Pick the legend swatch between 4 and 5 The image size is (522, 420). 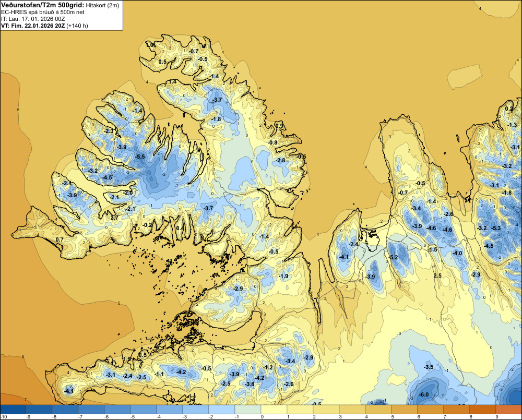click(x=378, y=410)
